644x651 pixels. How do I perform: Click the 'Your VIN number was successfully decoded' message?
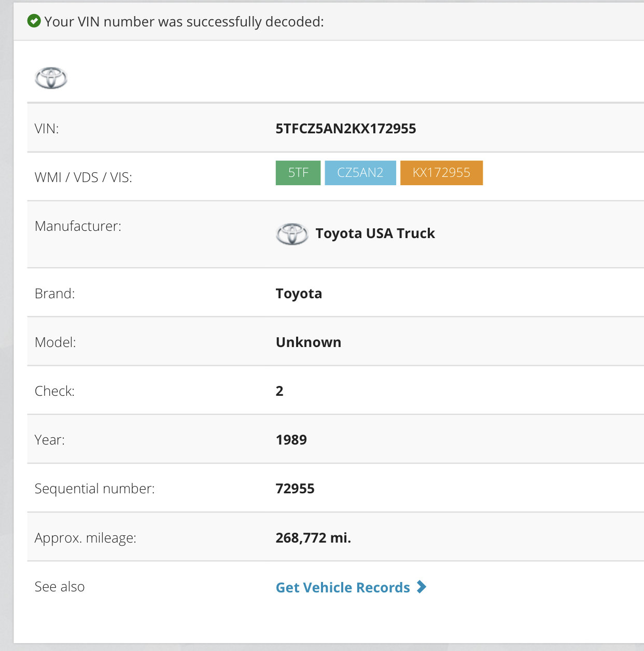184,22
